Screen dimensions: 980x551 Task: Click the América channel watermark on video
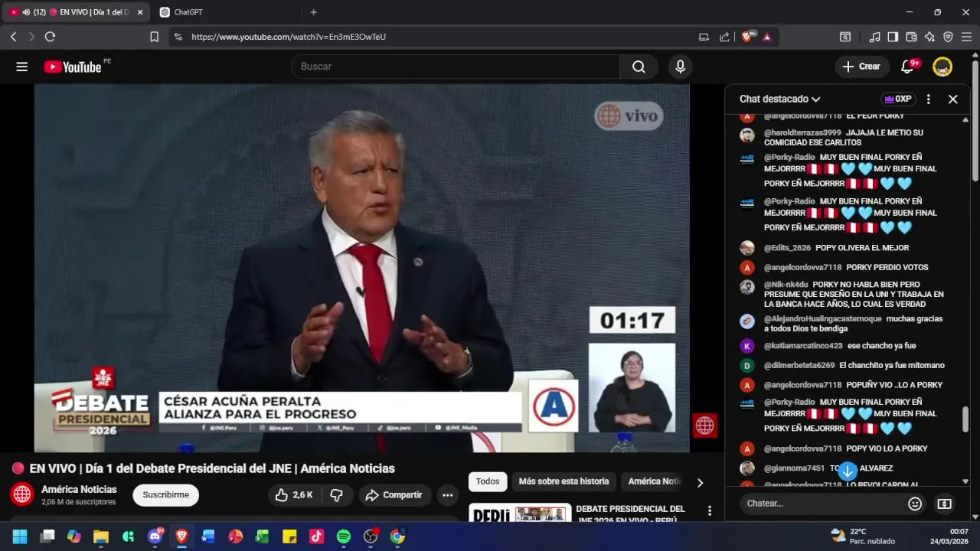pos(704,425)
